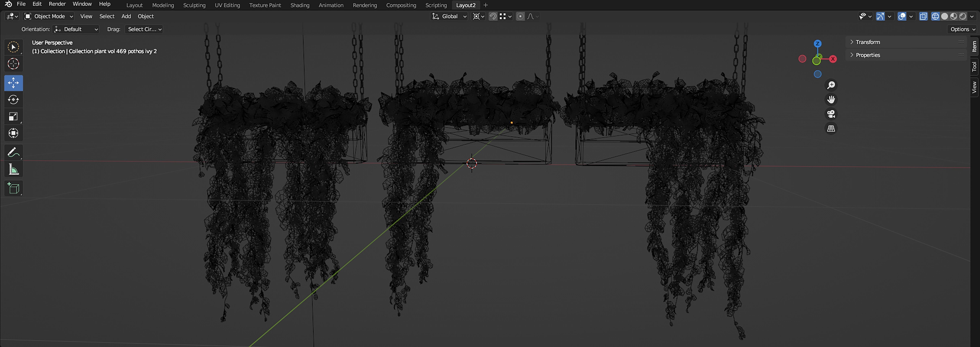
Task: Switch to solid viewport shading
Action: coord(944,16)
